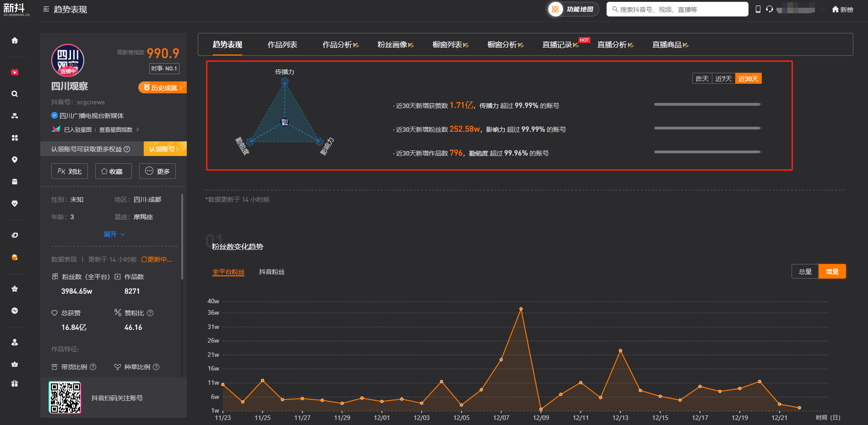Select the red video TV sidebar icon
Screen dimensions: 868x425
pos(15,72)
